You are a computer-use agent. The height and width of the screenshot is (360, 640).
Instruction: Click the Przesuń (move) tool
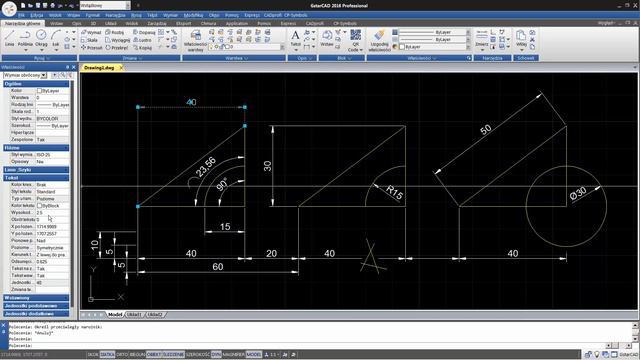click(x=91, y=48)
